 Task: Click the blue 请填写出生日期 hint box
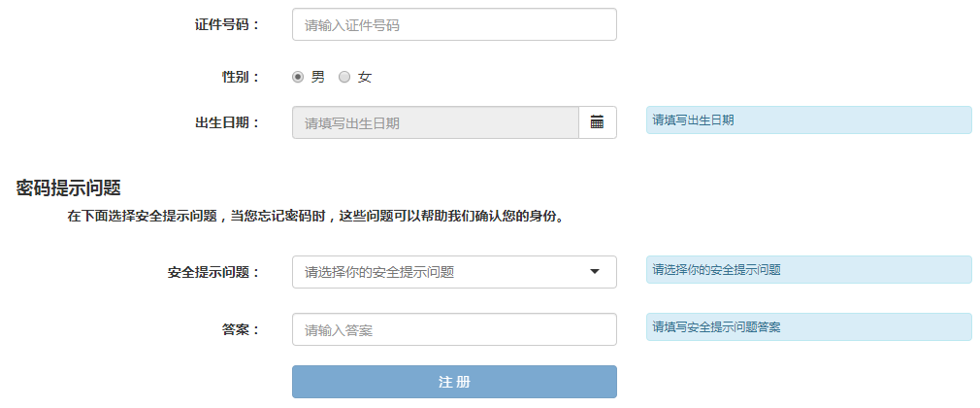[808, 120]
